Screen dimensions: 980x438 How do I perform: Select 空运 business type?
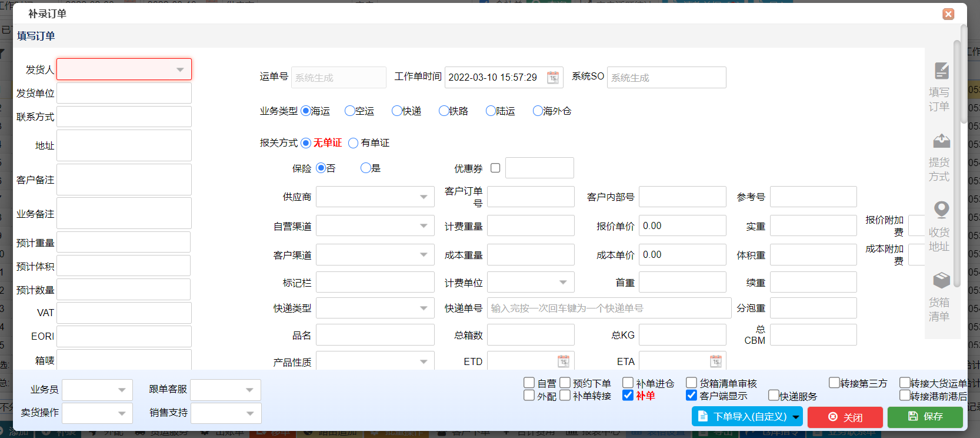pyautogui.click(x=350, y=111)
